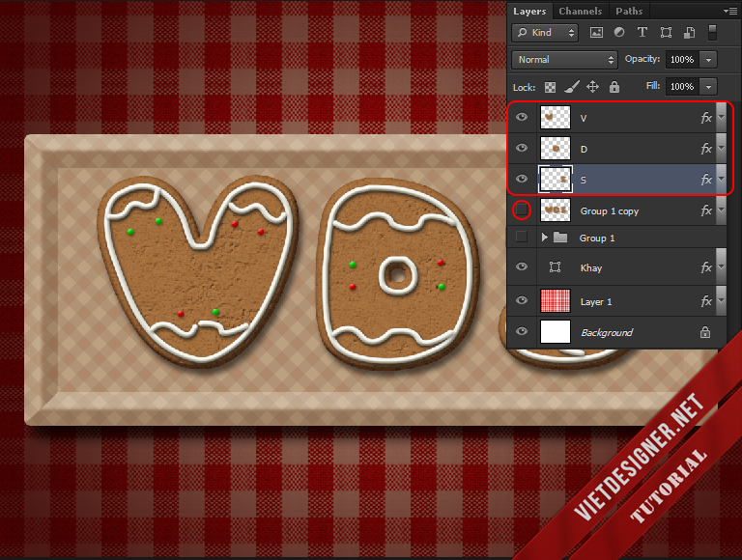
Task: Filter for shape layers icon
Action: pos(666,32)
